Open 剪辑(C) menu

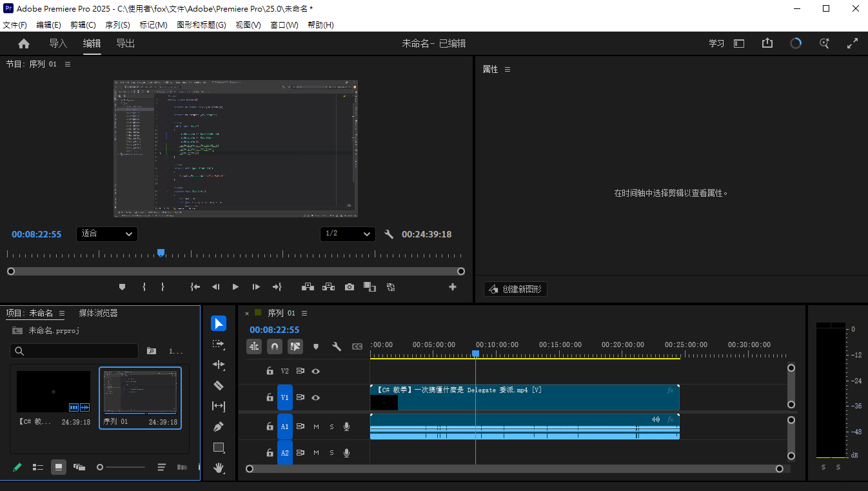(83, 25)
